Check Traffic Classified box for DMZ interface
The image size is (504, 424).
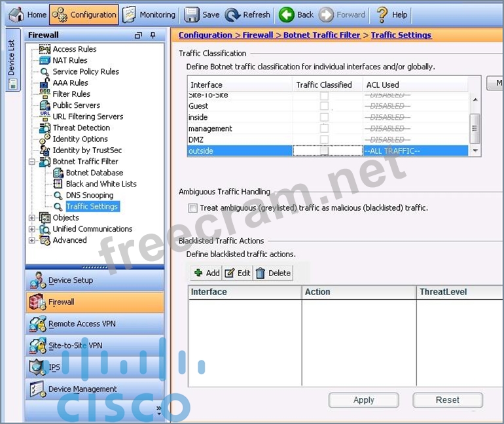coord(324,140)
